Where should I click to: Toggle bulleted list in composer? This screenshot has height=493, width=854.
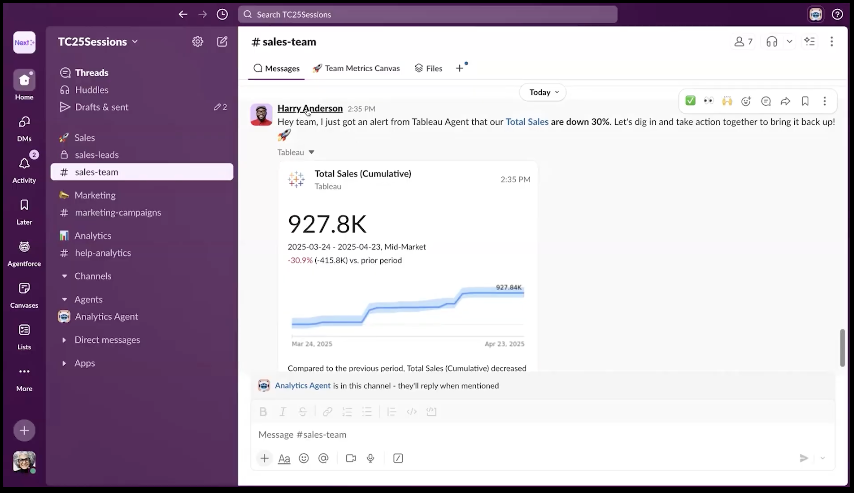coord(367,412)
